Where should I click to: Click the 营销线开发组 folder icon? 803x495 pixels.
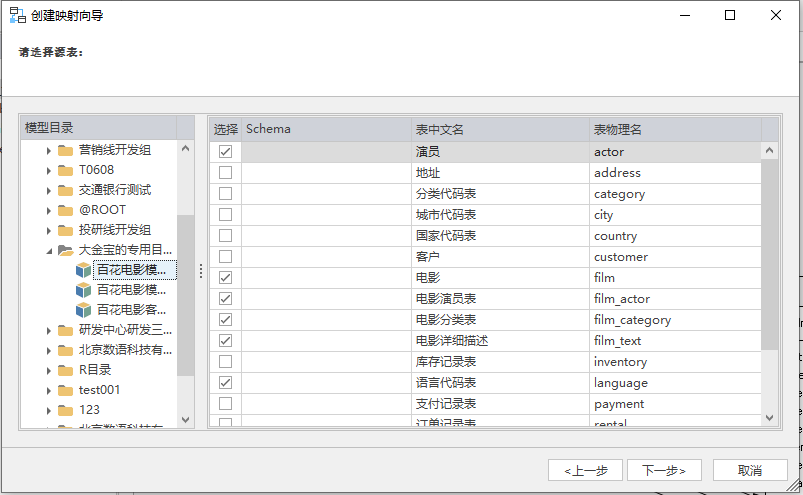(x=66, y=150)
